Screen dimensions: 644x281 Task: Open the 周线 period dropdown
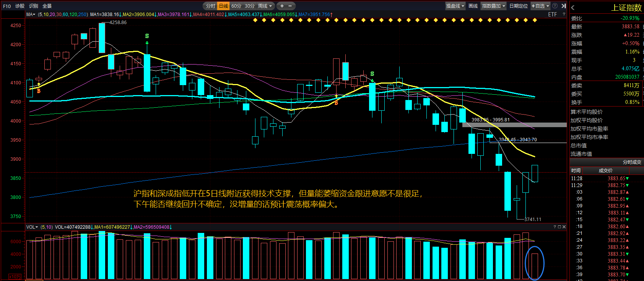[265, 6]
